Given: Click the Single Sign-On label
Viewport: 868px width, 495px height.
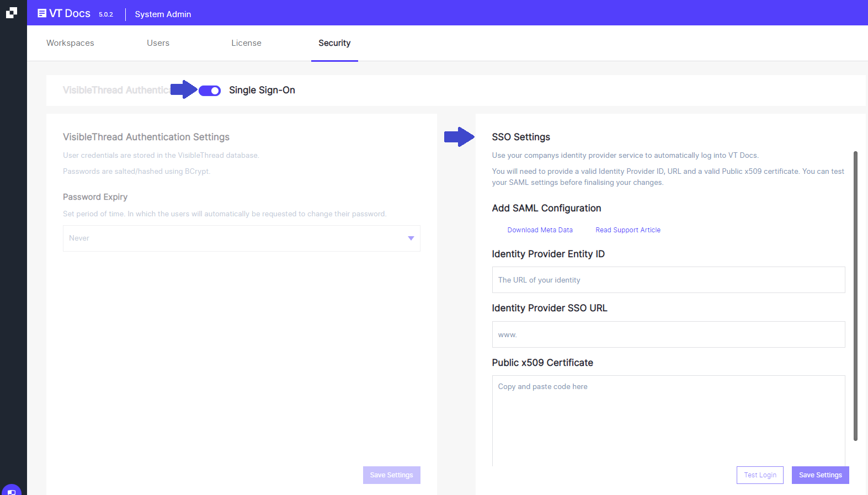Looking at the screenshot, I should click(x=262, y=90).
